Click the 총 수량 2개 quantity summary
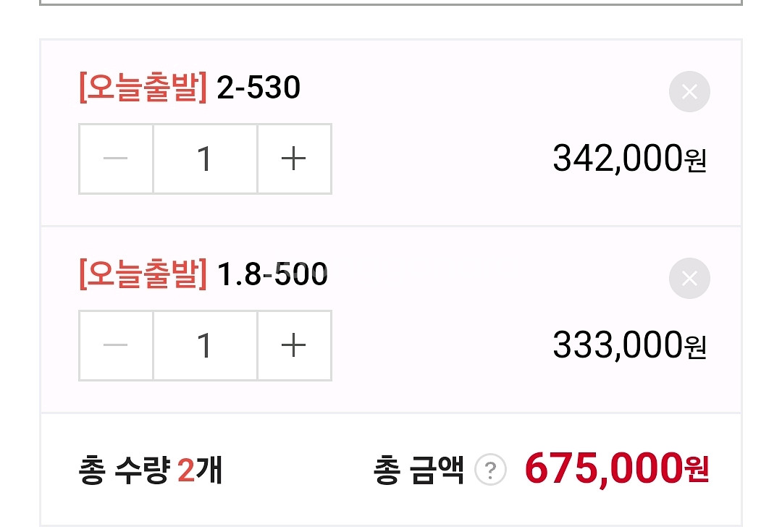The image size is (782, 532). pyautogui.click(x=150, y=470)
